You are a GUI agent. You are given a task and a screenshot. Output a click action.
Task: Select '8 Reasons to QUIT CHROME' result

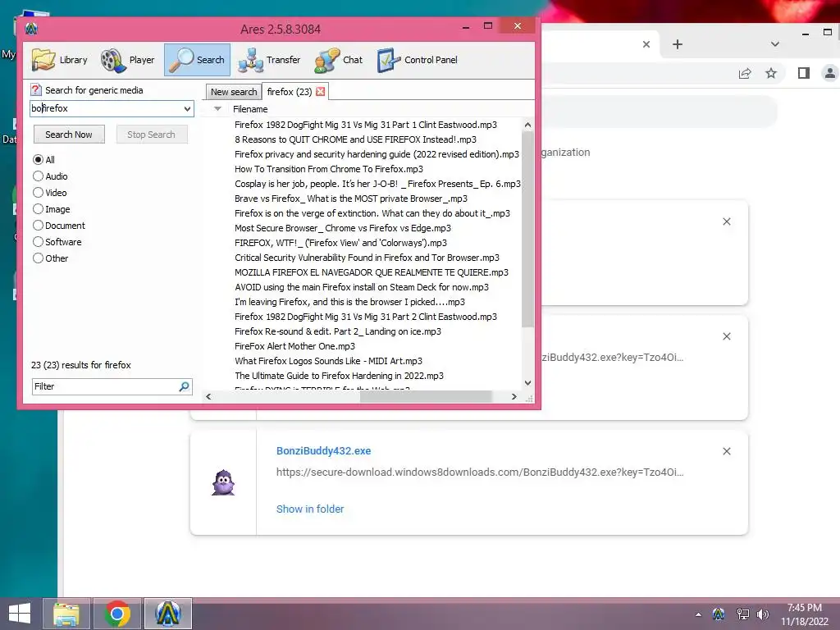355,139
